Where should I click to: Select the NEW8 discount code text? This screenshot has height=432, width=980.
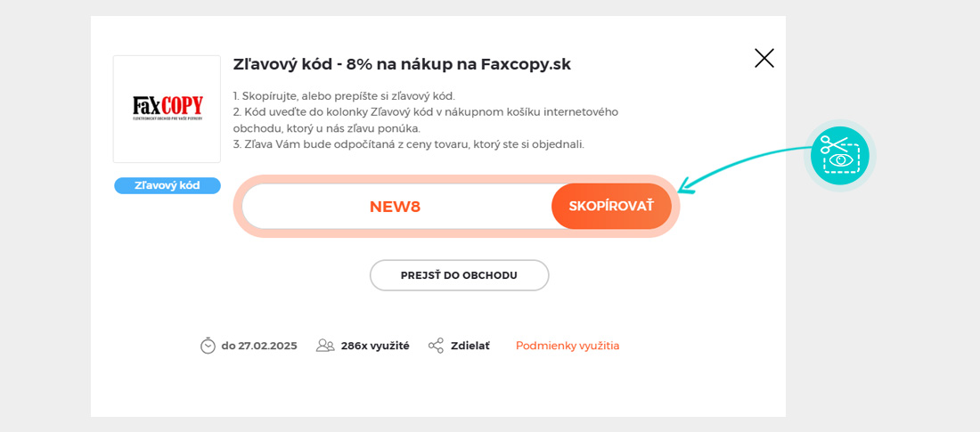point(395,207)
